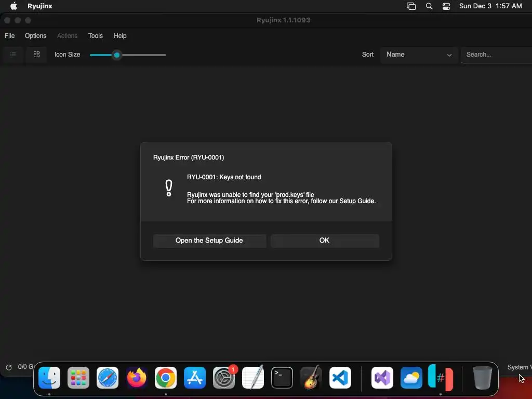Open Terminal from the dock
The image size is (532, 399).
pos(282,378)
